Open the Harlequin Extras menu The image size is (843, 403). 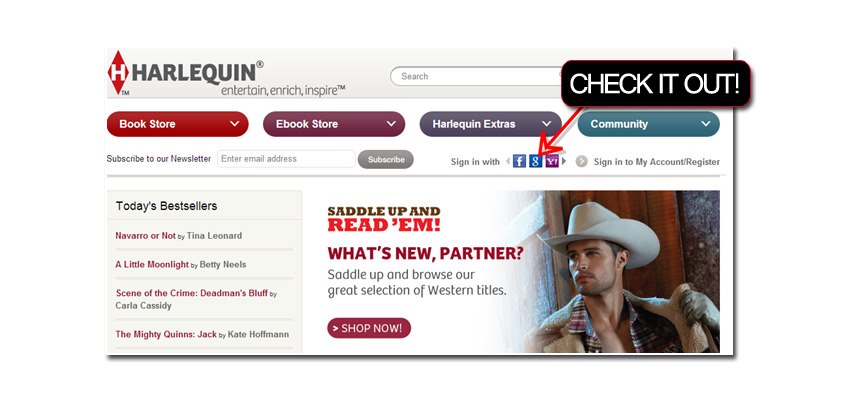(x=490, y=124)
